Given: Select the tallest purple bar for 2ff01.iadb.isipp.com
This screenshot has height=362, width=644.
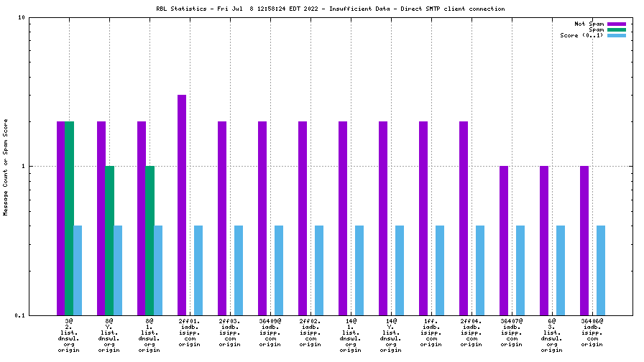Looking at the screenshot, I should 182,205.
